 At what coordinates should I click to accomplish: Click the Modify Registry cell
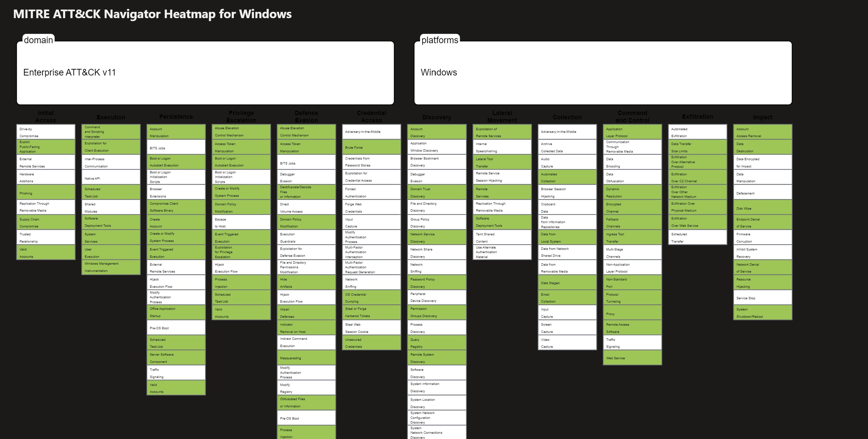click(306, 388)
